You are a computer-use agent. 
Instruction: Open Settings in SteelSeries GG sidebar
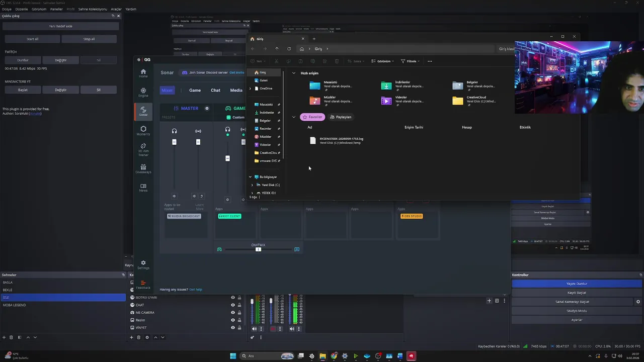coord(143,264)
